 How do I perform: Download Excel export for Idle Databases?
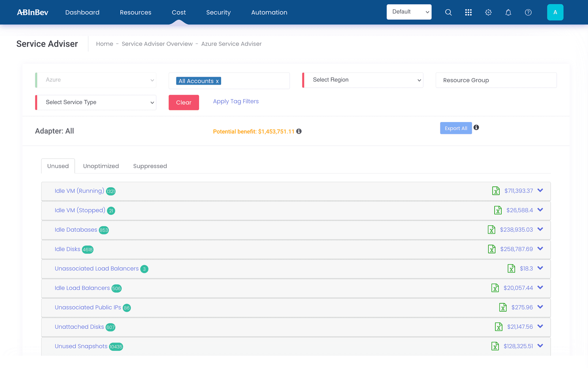pos(492,229)
